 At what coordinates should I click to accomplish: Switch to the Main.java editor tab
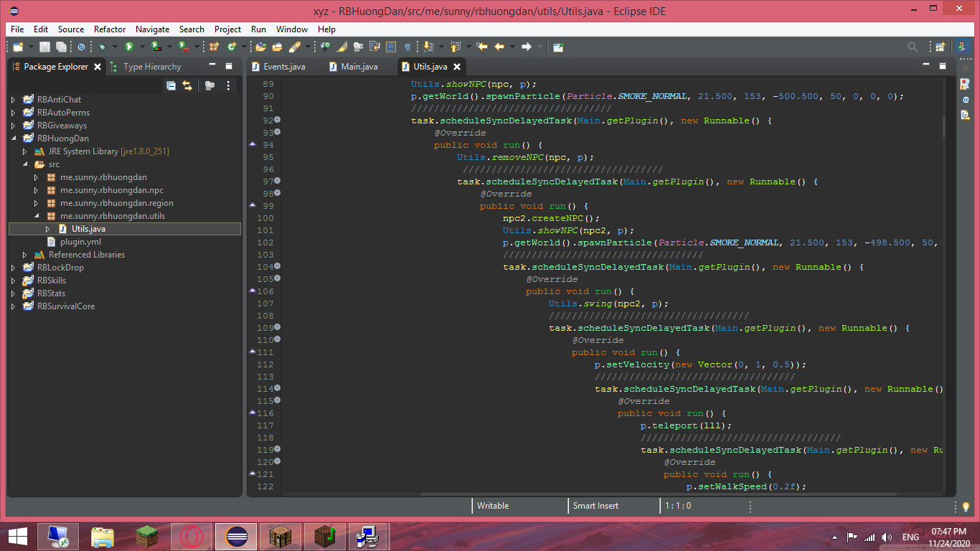[x=359, y=67]
